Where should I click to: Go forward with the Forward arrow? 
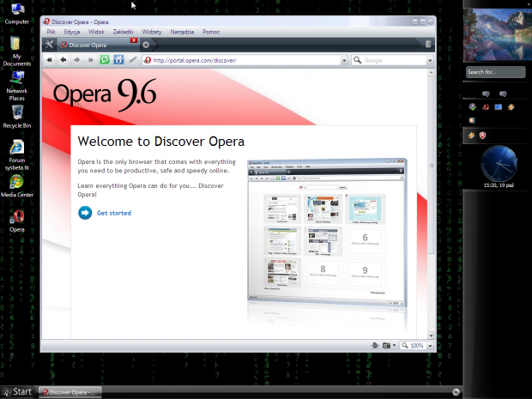(x=77, y=60)
